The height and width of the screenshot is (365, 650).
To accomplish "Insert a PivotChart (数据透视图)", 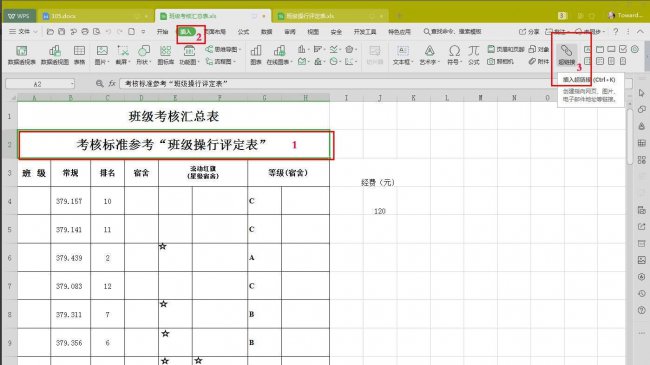I will [x=55, y=55].
